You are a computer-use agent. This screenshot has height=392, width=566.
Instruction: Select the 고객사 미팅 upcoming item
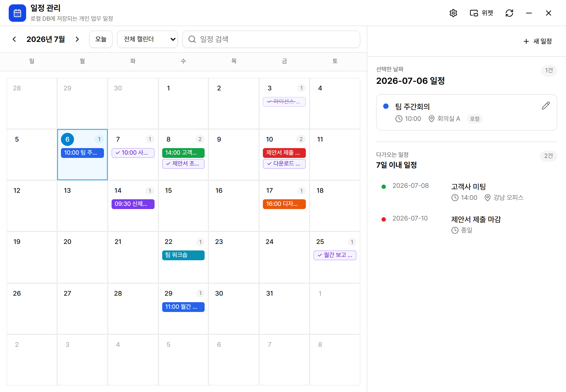click(467, 192)
